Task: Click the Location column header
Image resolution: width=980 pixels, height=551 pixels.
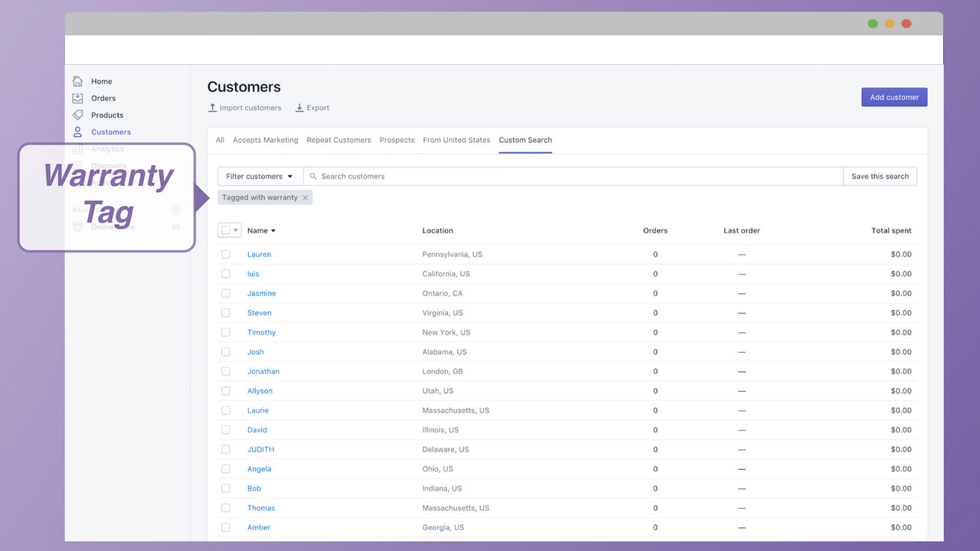Action: click(x=438, y=230)
